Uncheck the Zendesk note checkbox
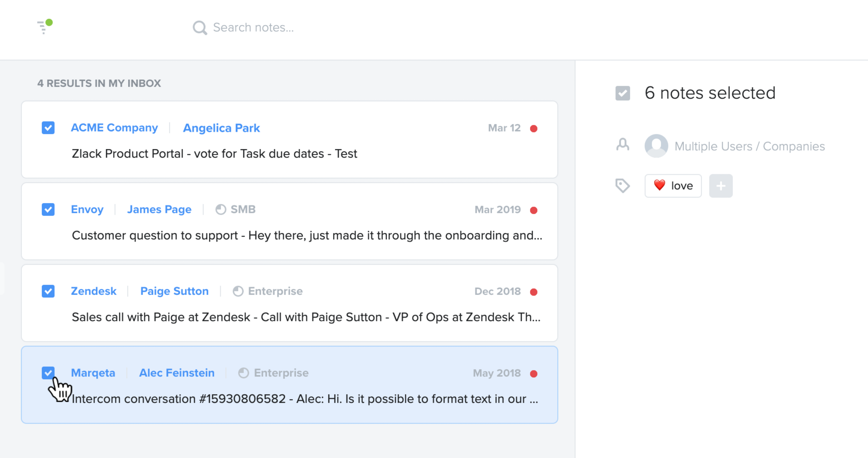Viewport: 868px width, 458px height. [x=48, y=291]
